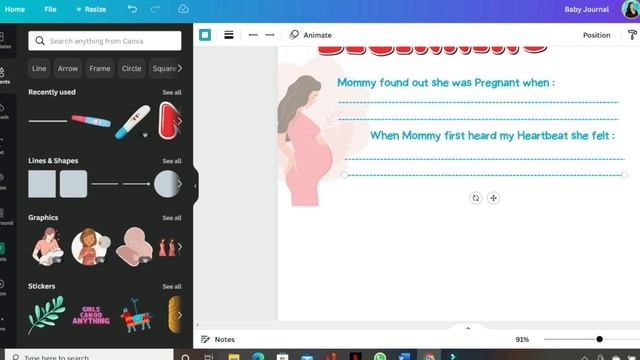Screen dimensions: 640x360
Task: Go to Canva Home
Action: pyautogui.click(x=15, y=9)
